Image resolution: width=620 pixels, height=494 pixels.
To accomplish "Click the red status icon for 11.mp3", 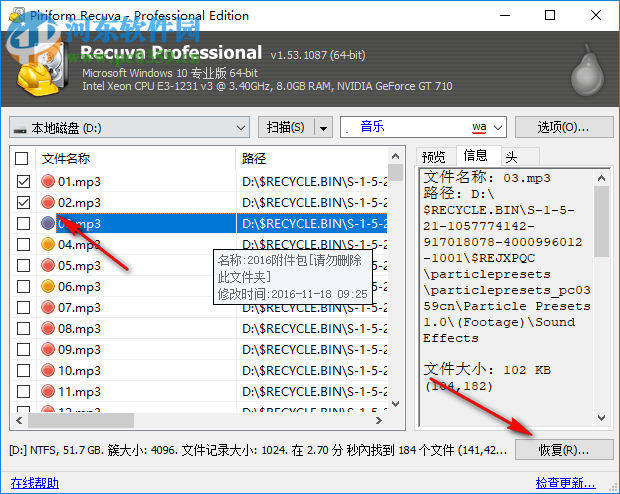I will (48, 391).
